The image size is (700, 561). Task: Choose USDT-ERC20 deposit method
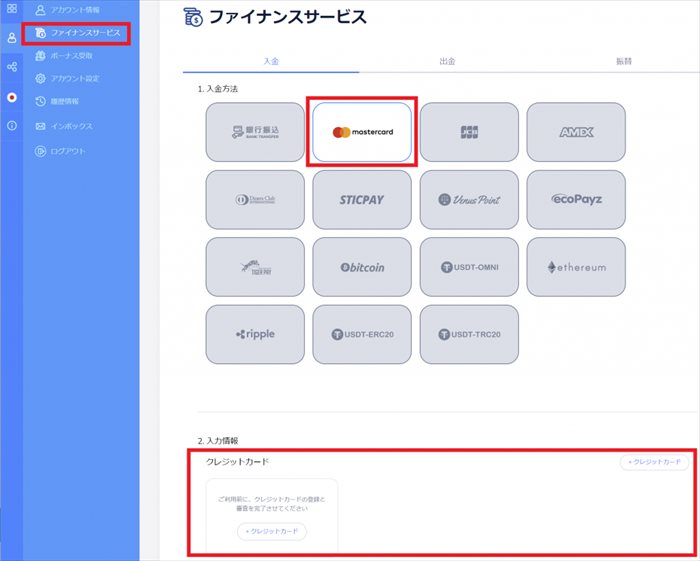click(x=362, y=334)
